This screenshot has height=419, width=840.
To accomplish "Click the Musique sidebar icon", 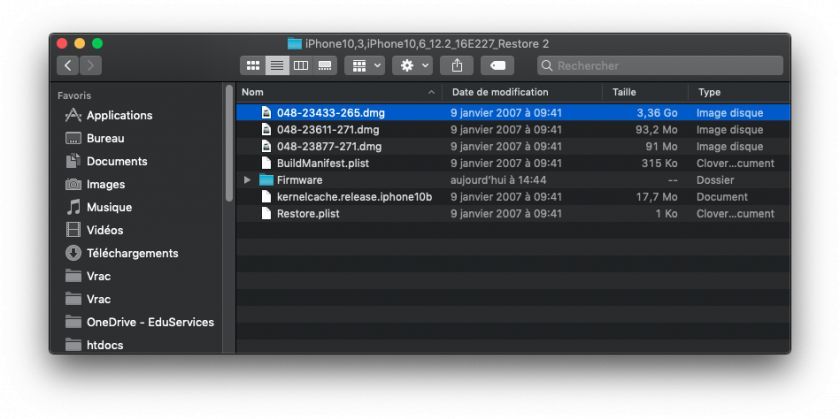I will tap(73, 207).
